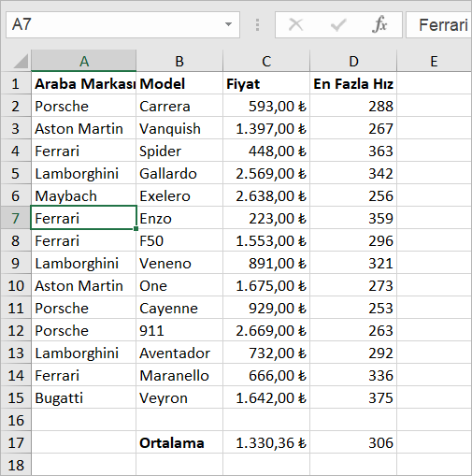Select column D header
472x476 pixels.
[353, 61]
